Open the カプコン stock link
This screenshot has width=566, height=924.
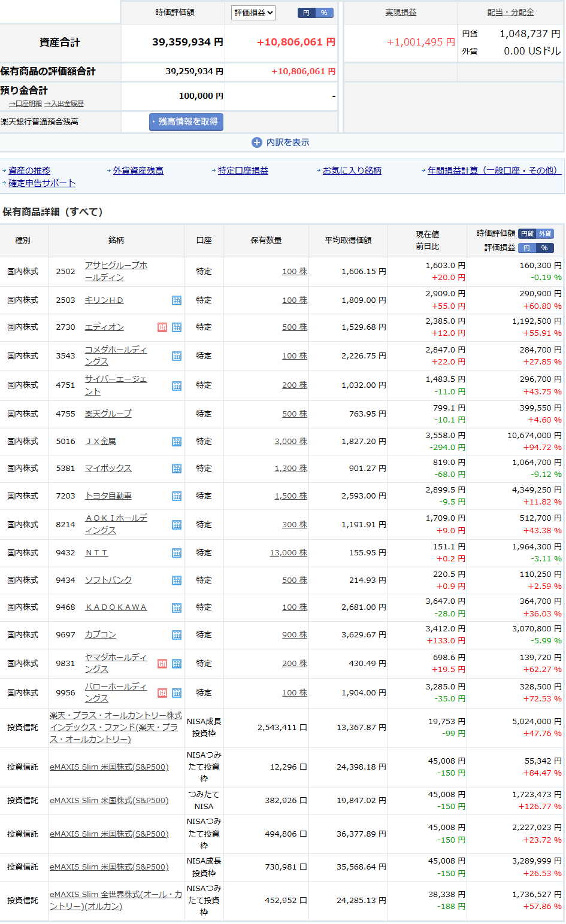pyautogui.click(x=101, y=635)
